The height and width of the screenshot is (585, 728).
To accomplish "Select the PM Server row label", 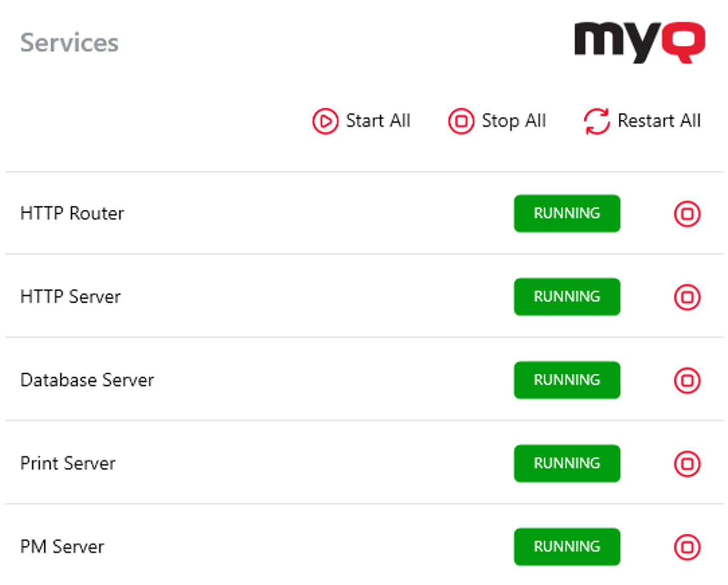I will pos(62,546).
